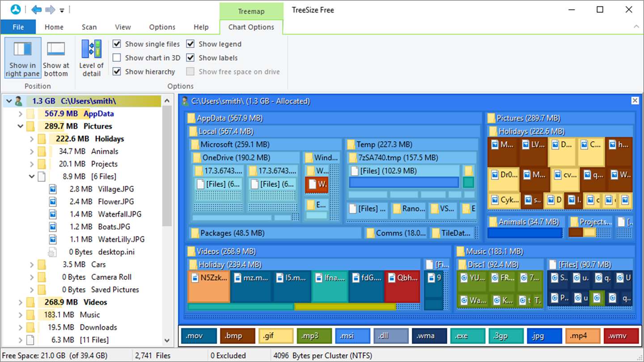Click the WaterLilly.JPG image file icon

[x=53, y=239]
